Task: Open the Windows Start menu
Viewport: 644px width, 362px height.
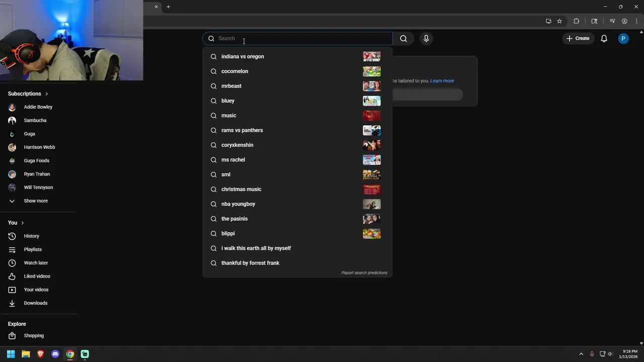Action: (x=11, y=354)
